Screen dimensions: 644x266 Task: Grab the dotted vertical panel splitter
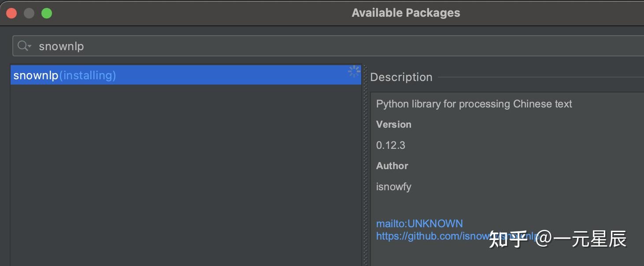click(x=365, y=167)
